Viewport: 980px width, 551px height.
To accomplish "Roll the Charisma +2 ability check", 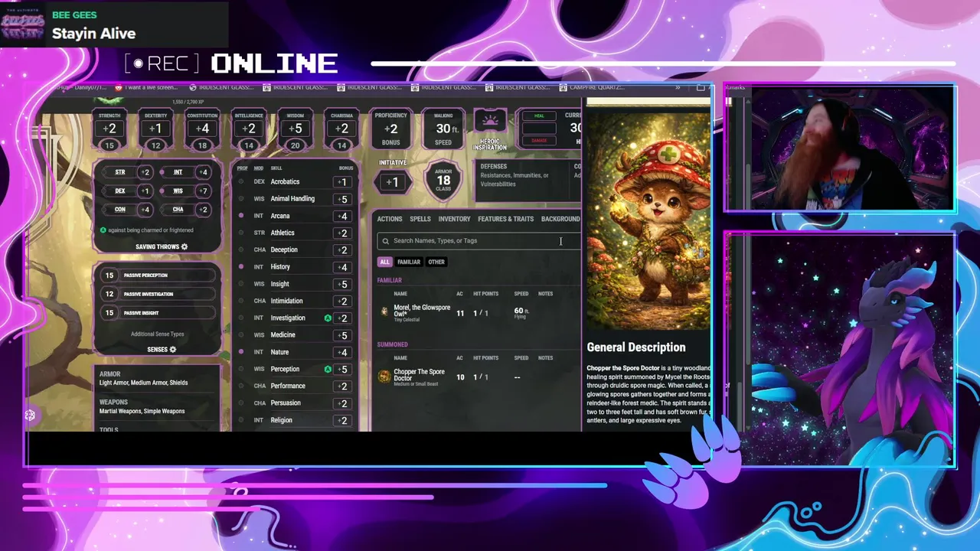I will [x=341, y=129].
